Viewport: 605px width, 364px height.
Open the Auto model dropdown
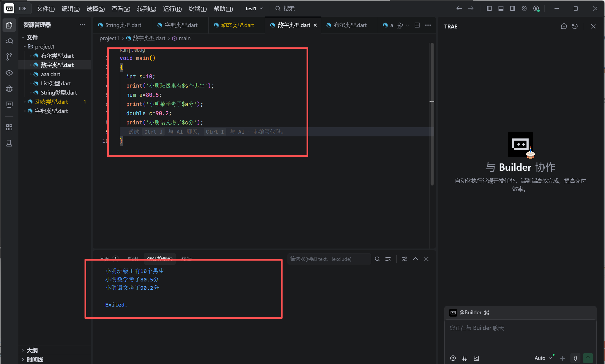543,358
